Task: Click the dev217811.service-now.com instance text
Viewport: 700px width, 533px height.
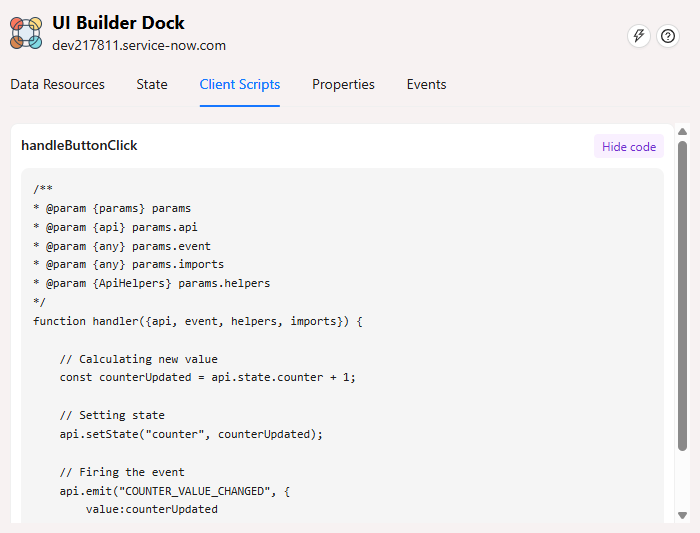Action: click(139, 45)
